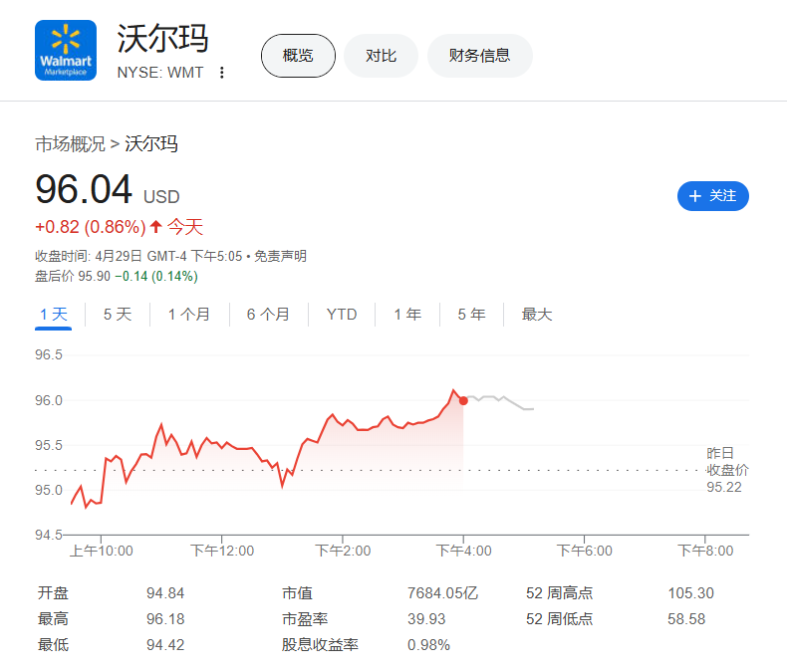Open the 市场概况 breadcrumb link
The height and width of the screenshot is (672, 787).
coord(71,144)
